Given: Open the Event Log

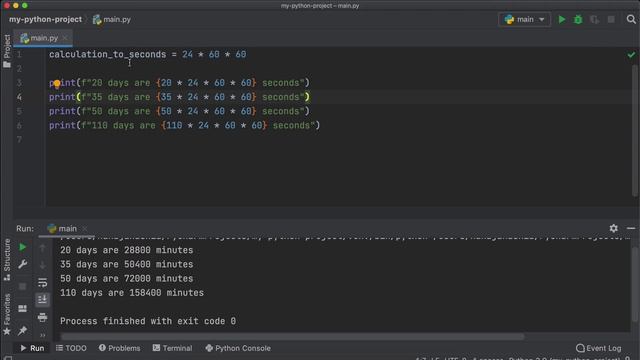Looking at the screenshot, I should click(x=598, y=348).
